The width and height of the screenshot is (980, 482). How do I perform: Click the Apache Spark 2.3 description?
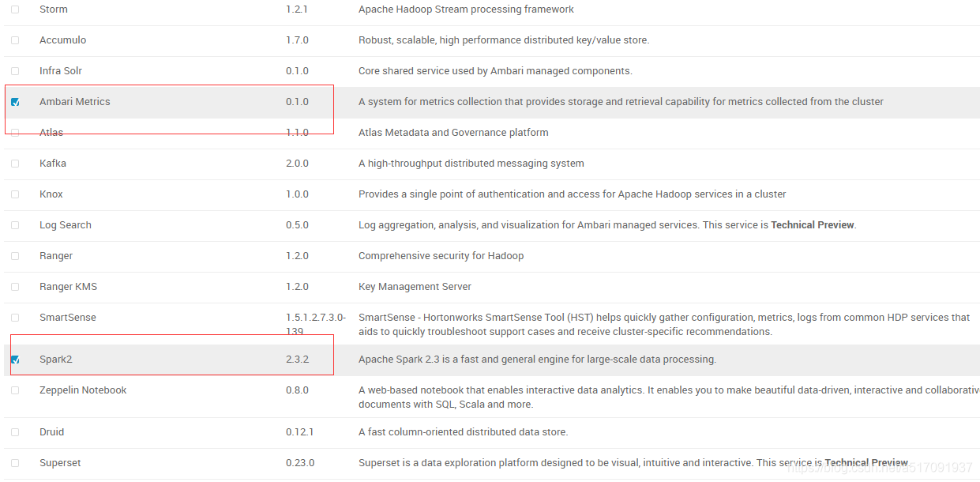pos(538,360)
